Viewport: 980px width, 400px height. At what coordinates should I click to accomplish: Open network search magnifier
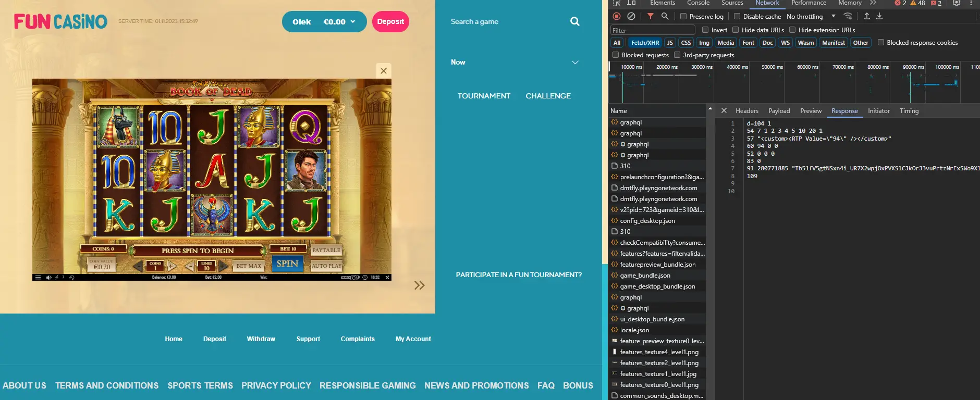(x=665, y=16)
